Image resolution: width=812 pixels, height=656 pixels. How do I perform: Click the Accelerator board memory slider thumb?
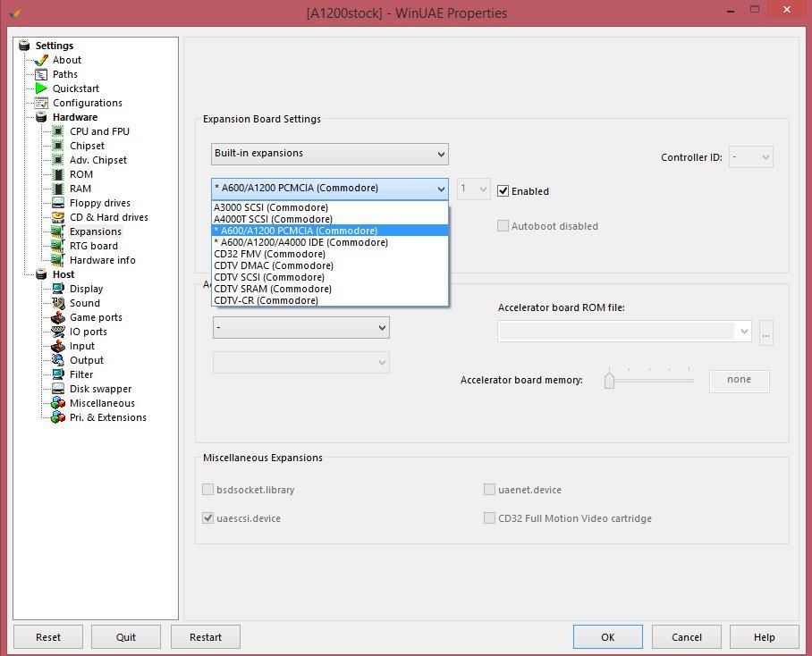click(610, 380)
